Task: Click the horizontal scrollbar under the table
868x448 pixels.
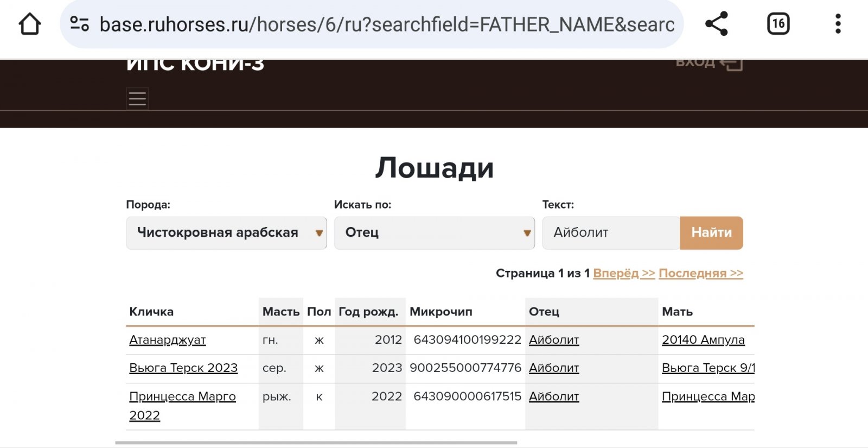Action: click(x=316, y=443)
